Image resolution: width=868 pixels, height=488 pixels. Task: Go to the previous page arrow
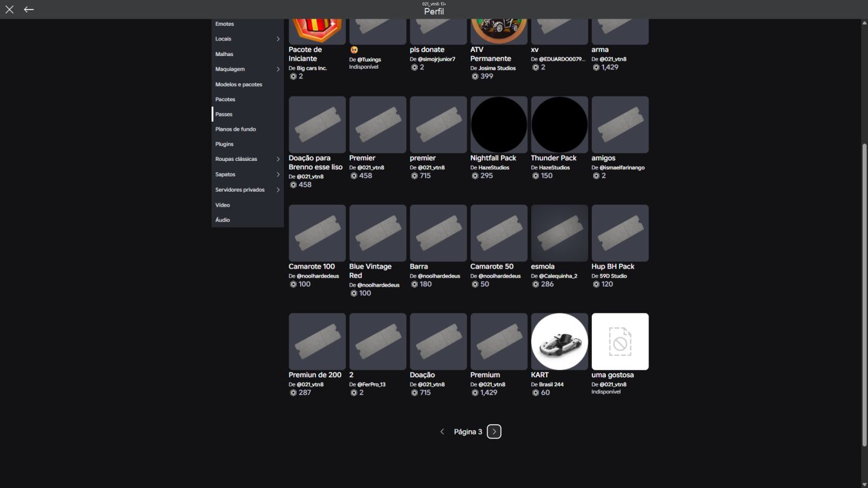(x=442, y=432)
